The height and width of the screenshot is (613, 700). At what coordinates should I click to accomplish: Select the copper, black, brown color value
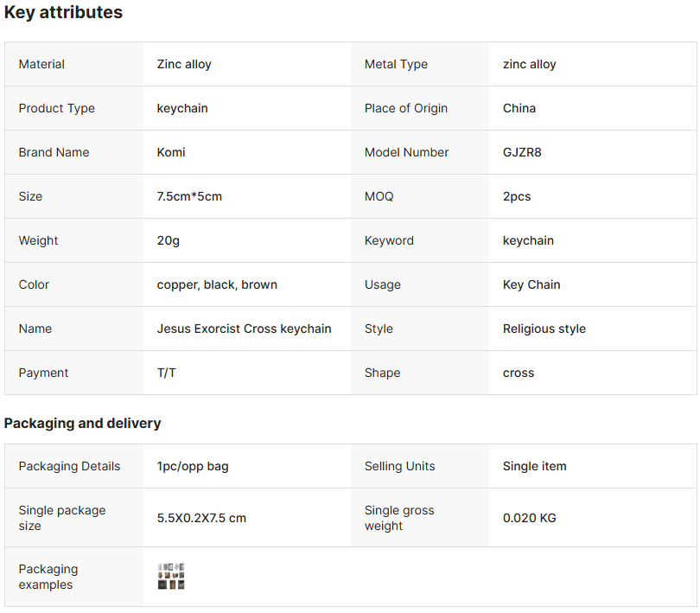[x=217, y=285]
